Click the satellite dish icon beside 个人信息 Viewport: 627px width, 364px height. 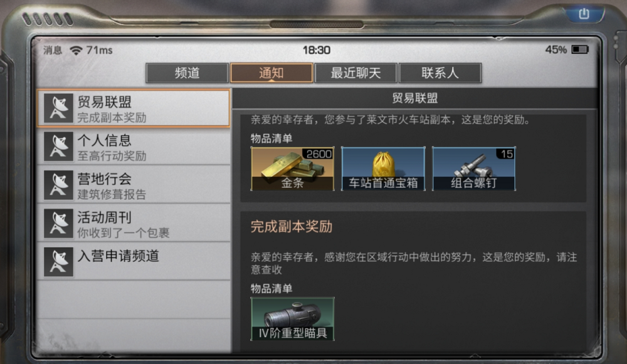[x=58, y=147]
